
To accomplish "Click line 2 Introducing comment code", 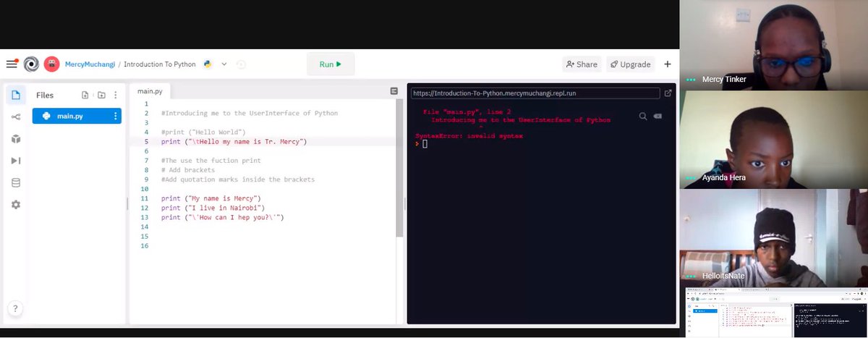I will tap(250, 114).
